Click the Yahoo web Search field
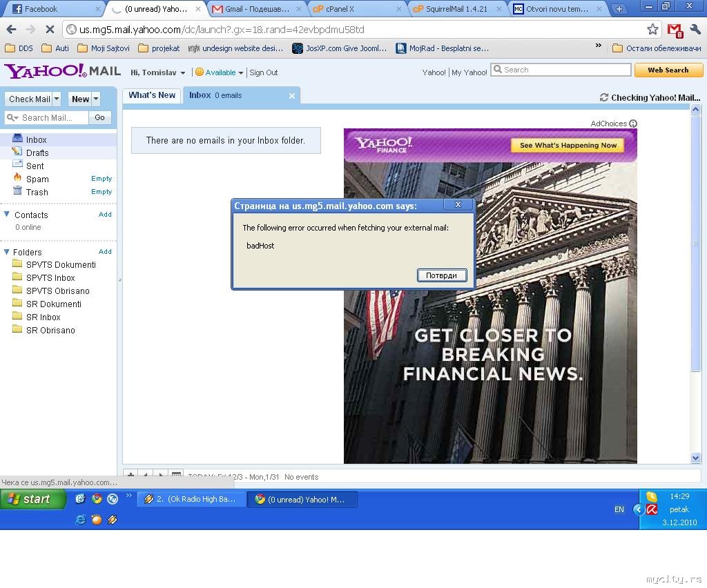 coord(561,70)
